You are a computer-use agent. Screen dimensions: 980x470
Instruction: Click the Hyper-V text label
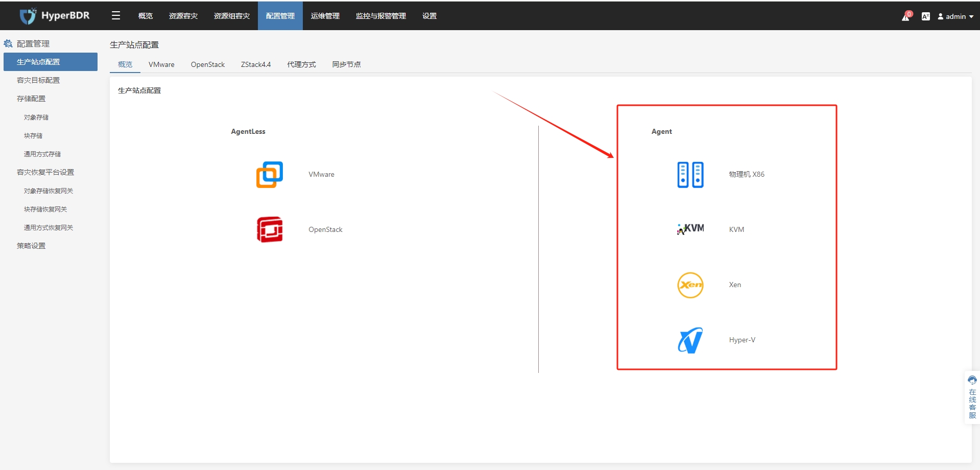[742, 340]
